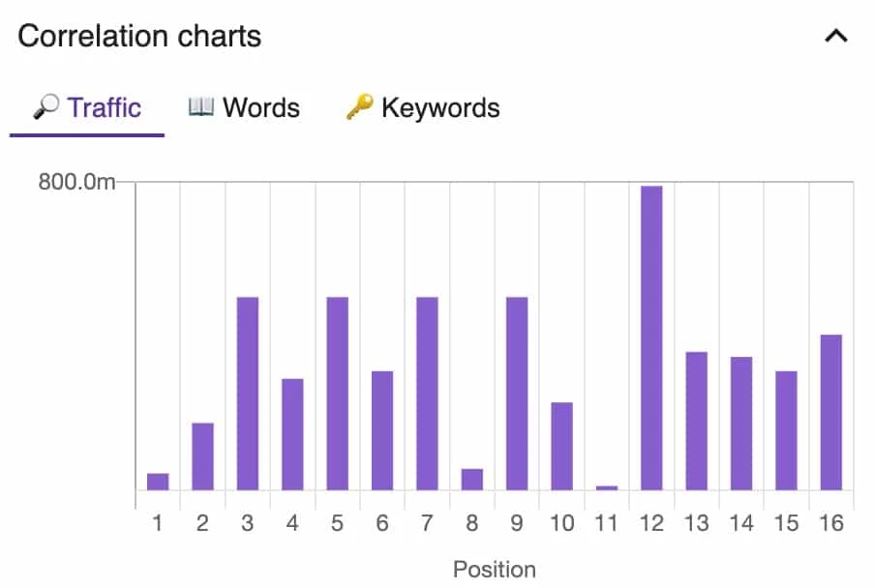Click the Correlation charts heading
This screenshot has height=588, width=875.
pyautogui.click(x=139, y=36)
